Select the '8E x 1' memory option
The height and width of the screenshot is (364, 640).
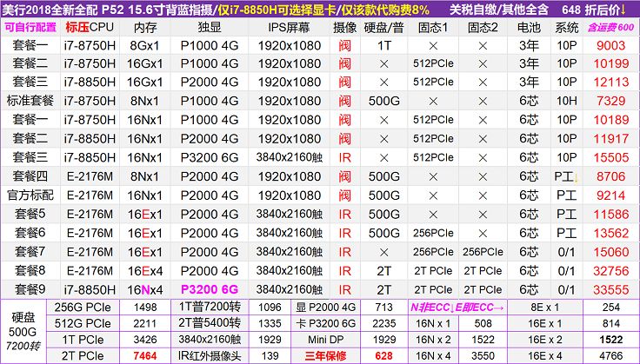[545, 308]
